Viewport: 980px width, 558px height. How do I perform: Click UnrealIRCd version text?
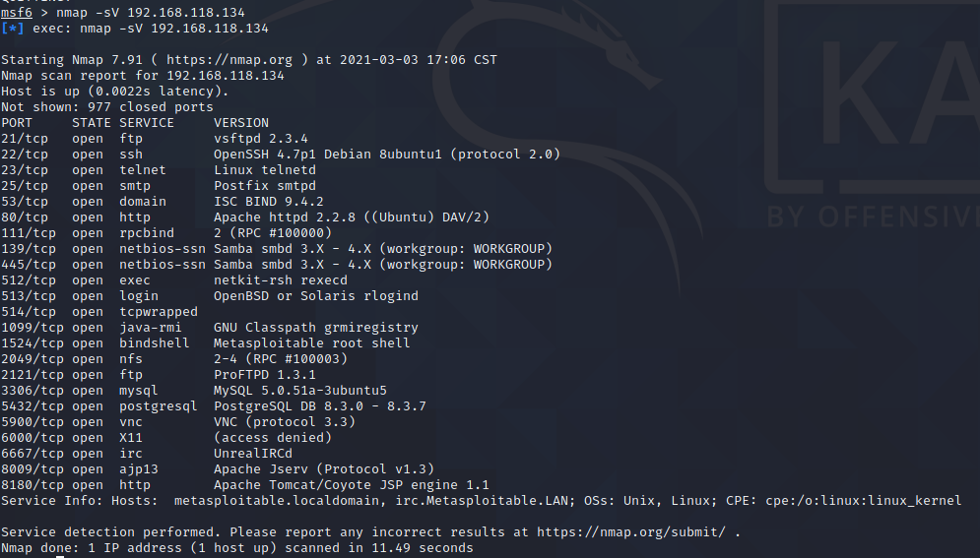point(253,454)
